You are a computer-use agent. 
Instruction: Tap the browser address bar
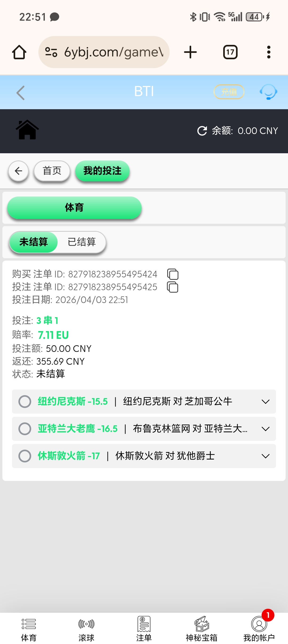pos(104,52)
